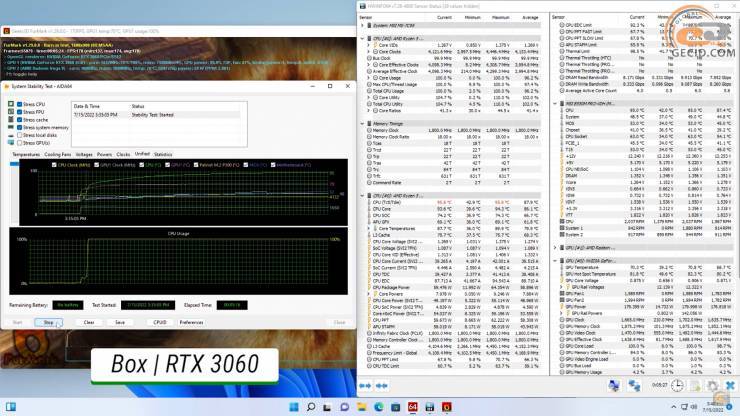The width and height of the screenshot is (740, 416).
Task: Click Stop button in stability test
Action: (x=48, y=323)
